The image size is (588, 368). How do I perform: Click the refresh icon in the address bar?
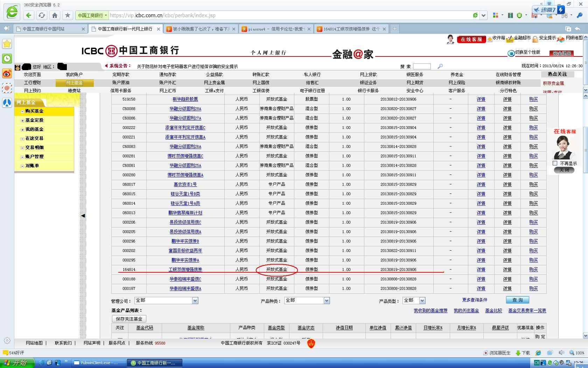click(x=475, y=15)
